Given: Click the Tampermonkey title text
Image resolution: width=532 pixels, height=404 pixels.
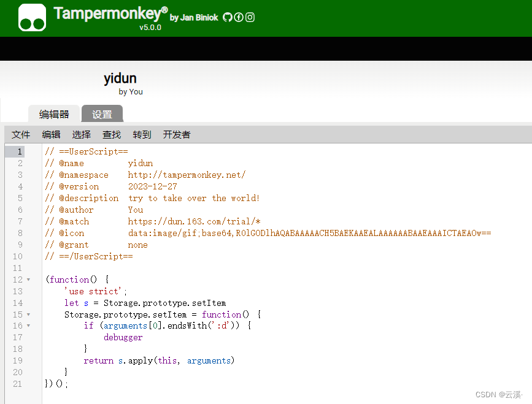Looking at the screenshot, I should (x=110, y=13).
